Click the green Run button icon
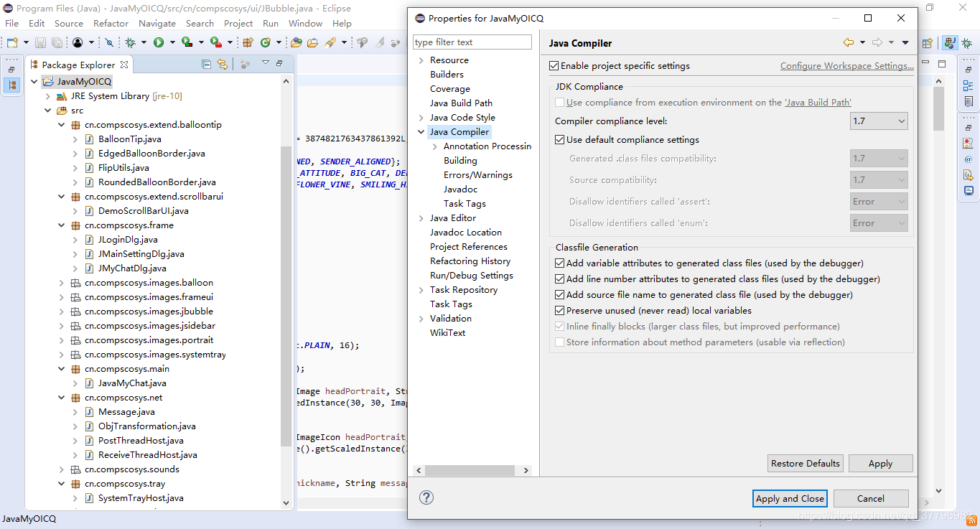Screen dimensions: 980x529 tap(158, 43)
